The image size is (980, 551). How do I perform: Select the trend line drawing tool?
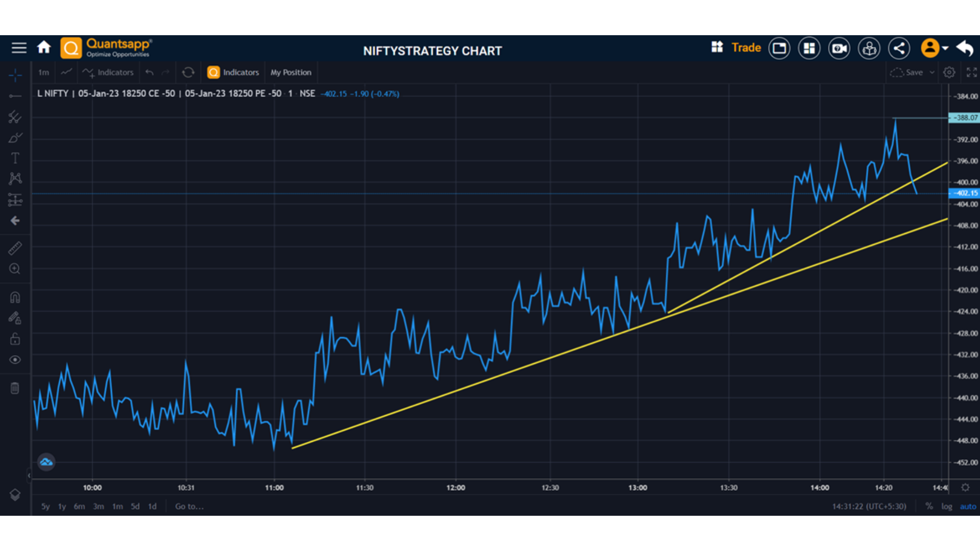(x=15, y=96)
